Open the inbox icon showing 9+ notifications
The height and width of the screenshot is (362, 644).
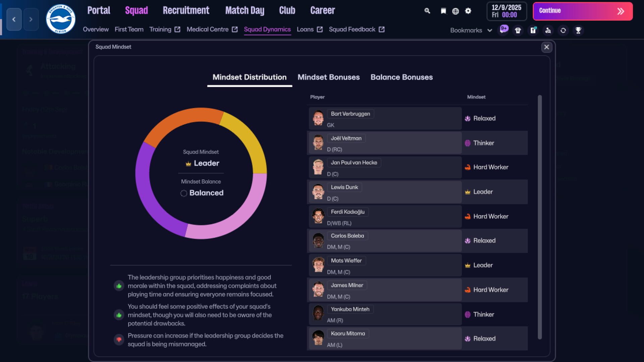[503, 30]
